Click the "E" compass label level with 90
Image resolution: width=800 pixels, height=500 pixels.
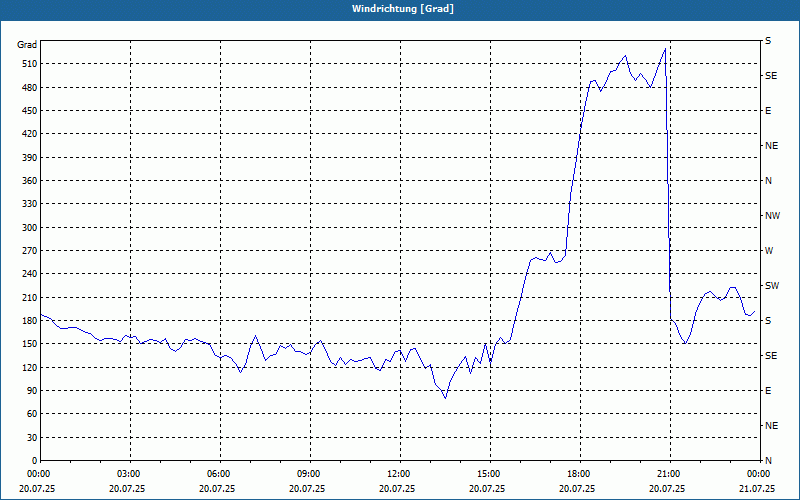(768, 391)
